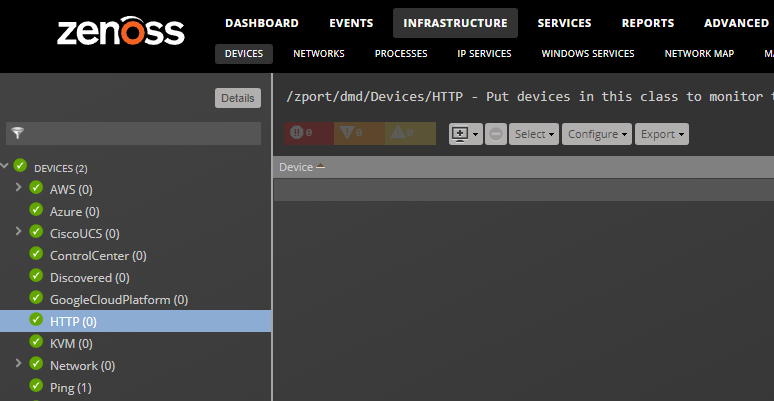Click the Remove Device minus icon
Image resolution: width=774 pixels, height=401 pixels.
click(496, 134)
